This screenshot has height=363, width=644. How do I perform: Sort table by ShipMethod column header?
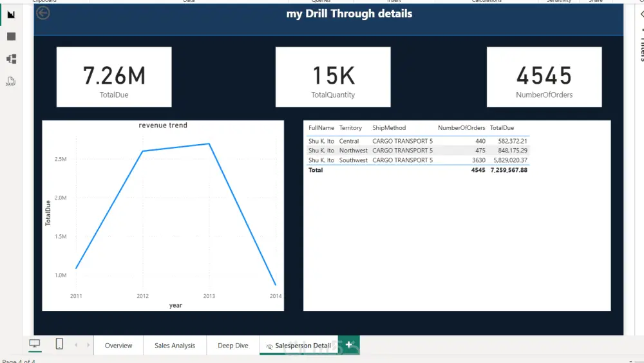[x=389, y=127]
